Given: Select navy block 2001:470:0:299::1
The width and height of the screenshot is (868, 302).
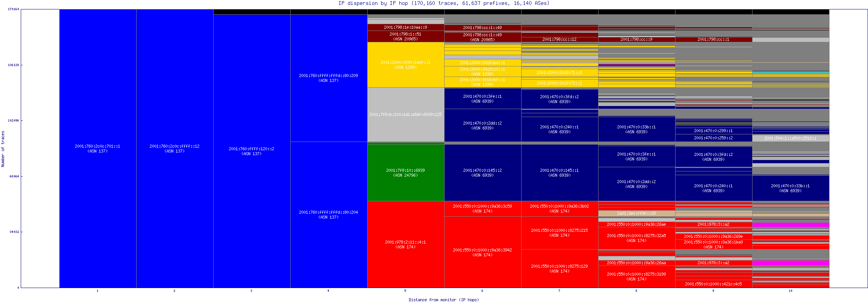Looking at the screenshot, I should coord(714,131).
